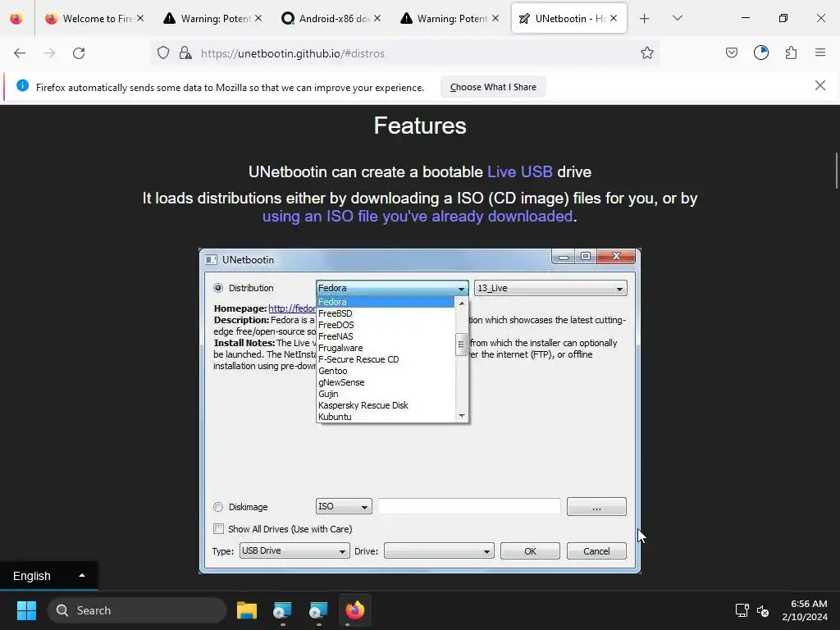
Task: Open the Firefox hamburger application menu
Action: point(820,52)
